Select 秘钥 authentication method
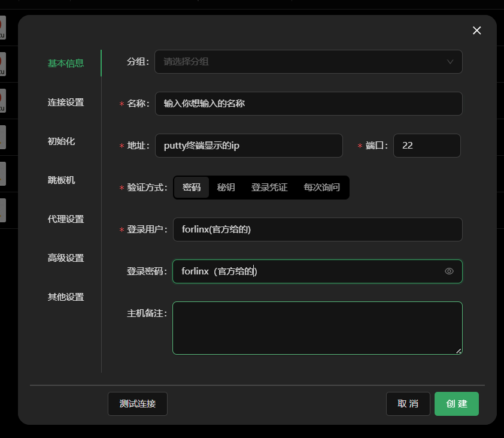Screen dimensions: 504x438 pos(226,188)
